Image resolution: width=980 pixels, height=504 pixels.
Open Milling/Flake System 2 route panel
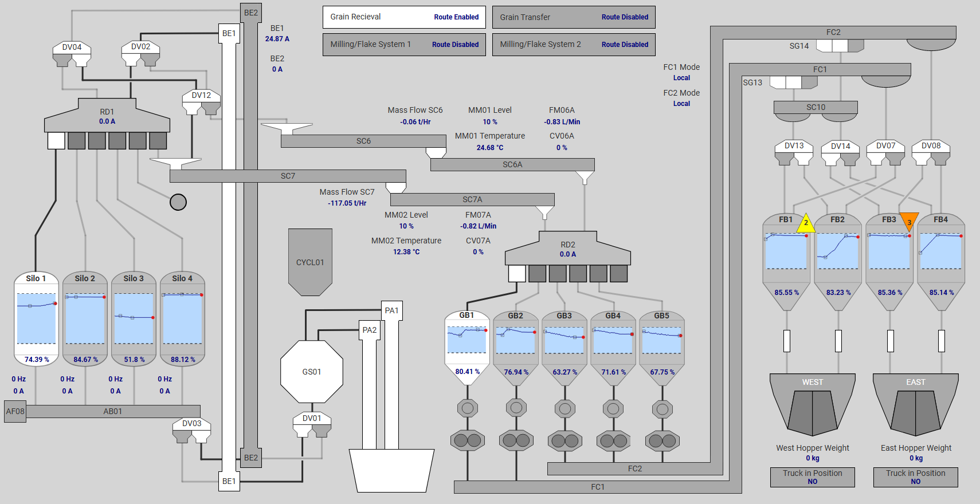click(574, 45)
